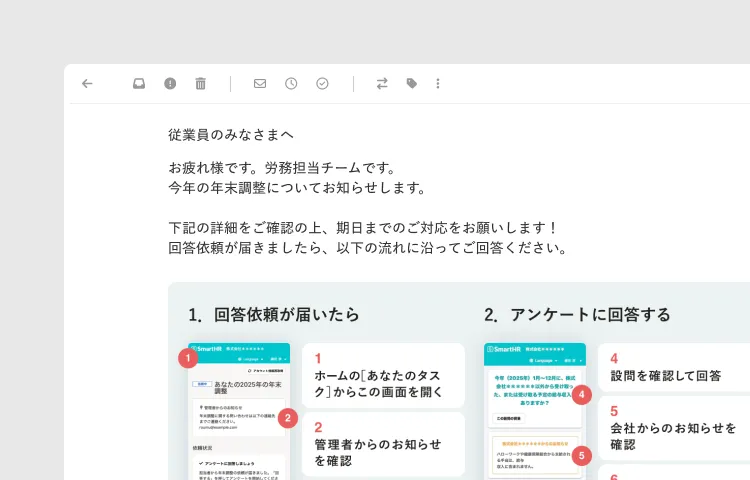This screenshot has width=750, height=480.
Task: Report spam with the exclamation icon
Action: (x=170, y=84)
